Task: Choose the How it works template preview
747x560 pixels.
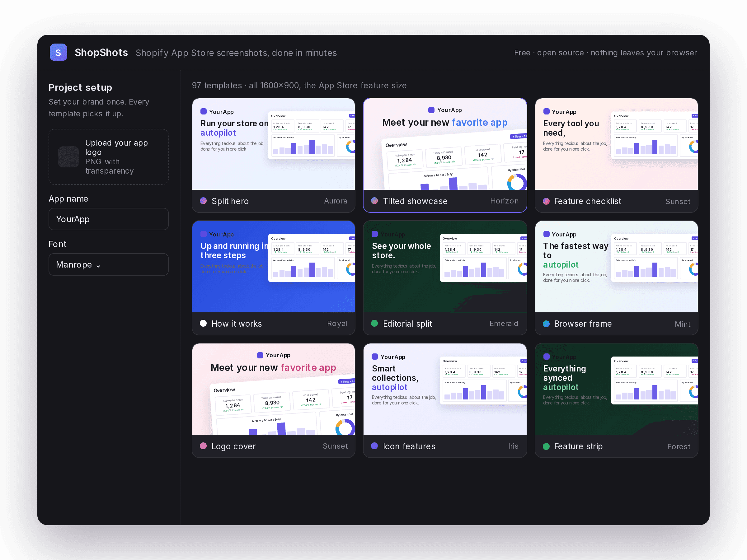Action: pyautogui.click(x=274, y=267)
